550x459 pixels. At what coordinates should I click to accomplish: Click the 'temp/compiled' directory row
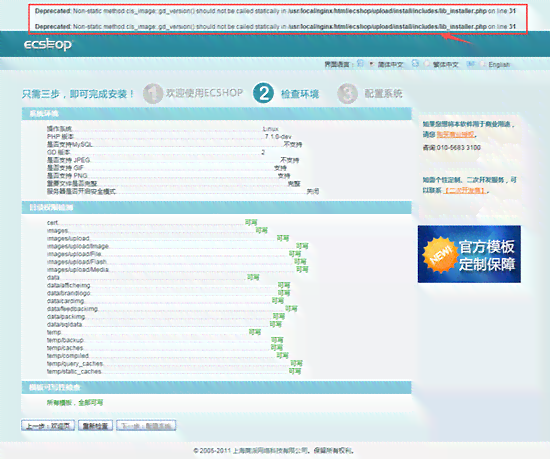(168, 356)
